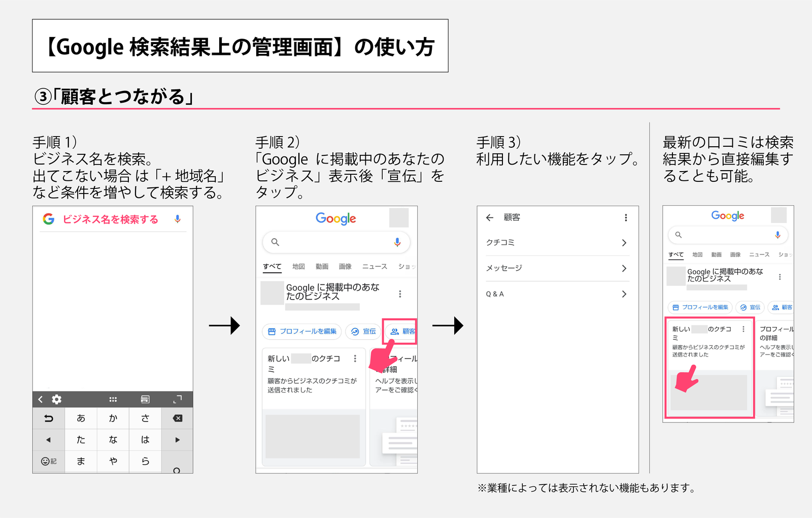Open the account avatar in the rightmost phone screen
Screen dimensions: 812x518
tap(779, 215)
